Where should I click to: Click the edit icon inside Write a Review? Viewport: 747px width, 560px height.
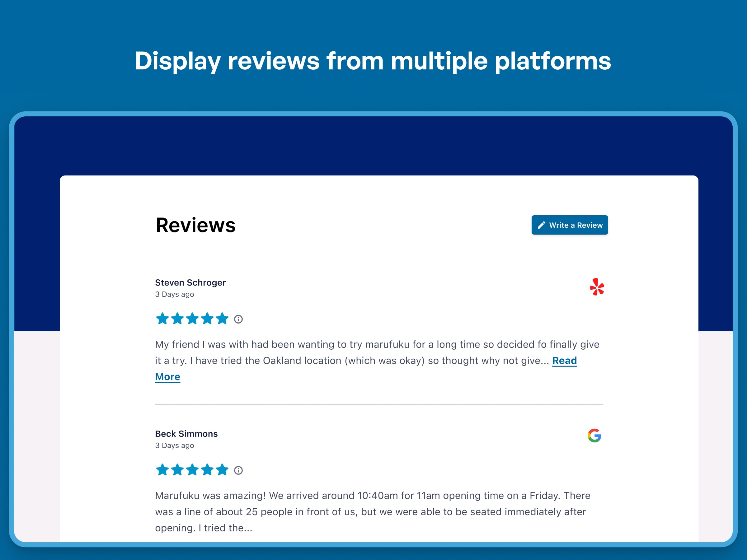click(541, 225)
